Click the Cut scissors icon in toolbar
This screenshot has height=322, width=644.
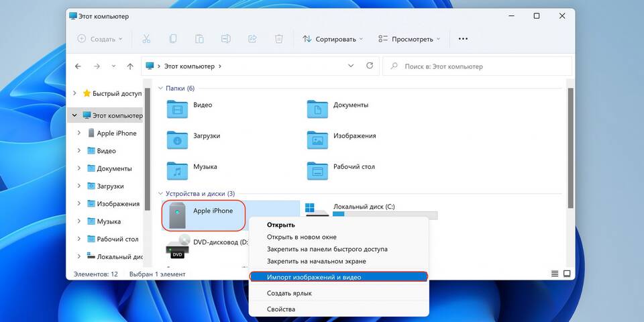coord(147,39)
